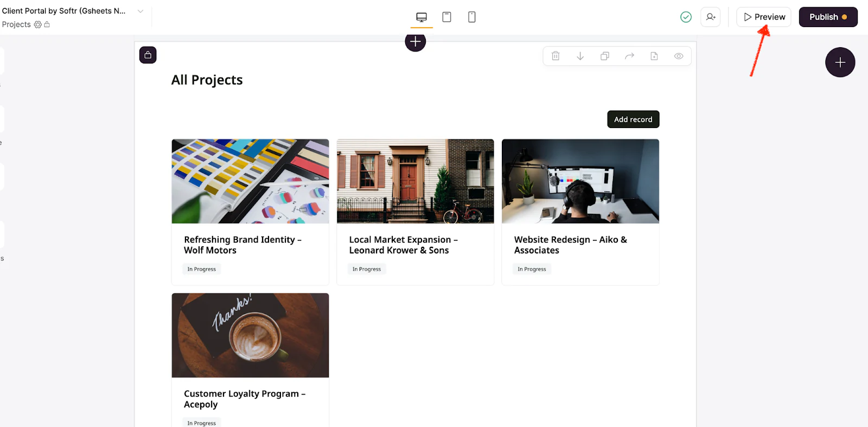The image size is (868, 427).
Task: Click Client Portal by Softr app title
Action: tap(64, 11)
